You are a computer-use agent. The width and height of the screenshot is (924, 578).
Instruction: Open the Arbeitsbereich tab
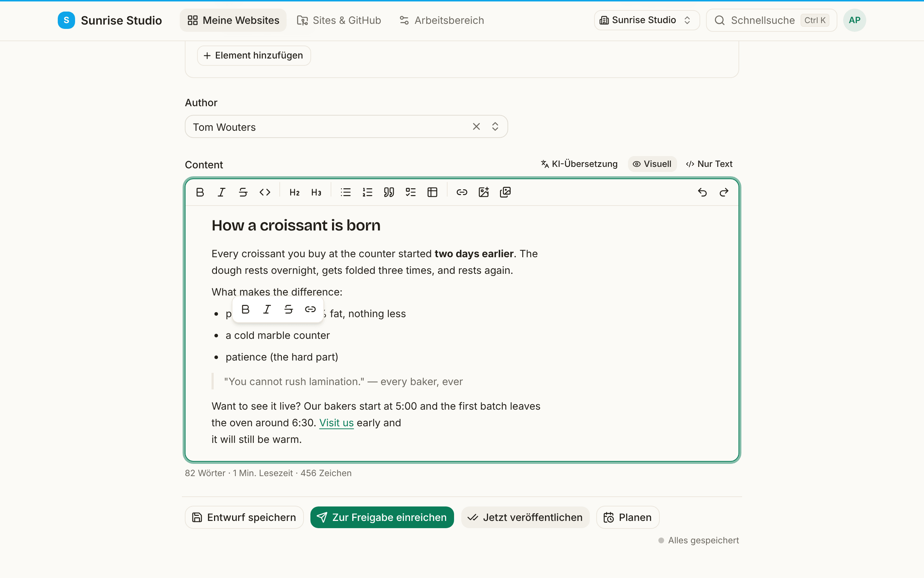coord(442,20)
